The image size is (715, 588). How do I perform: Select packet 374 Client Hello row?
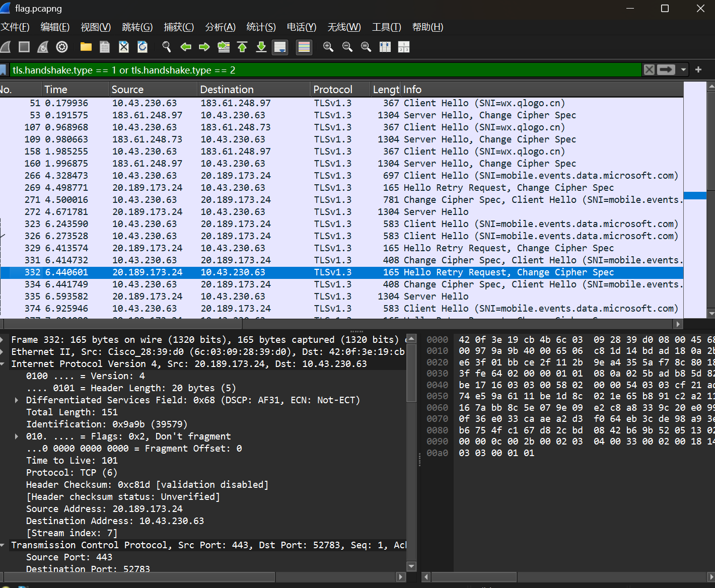tap(341, 309)
